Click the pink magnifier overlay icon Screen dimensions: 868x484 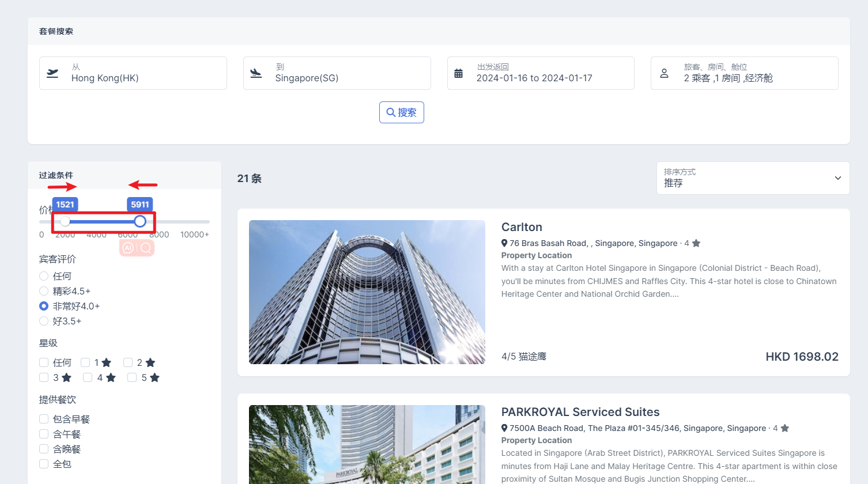click(146, 248)
